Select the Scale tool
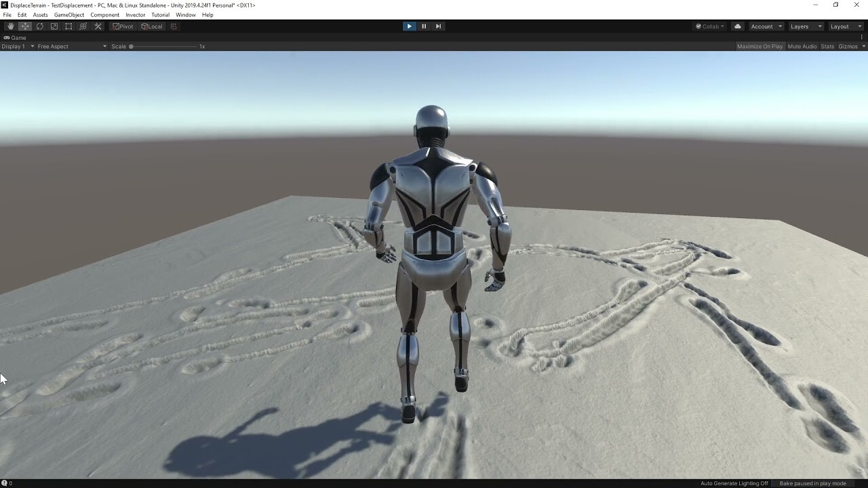The image size is (868, 488). pos(54,26)
